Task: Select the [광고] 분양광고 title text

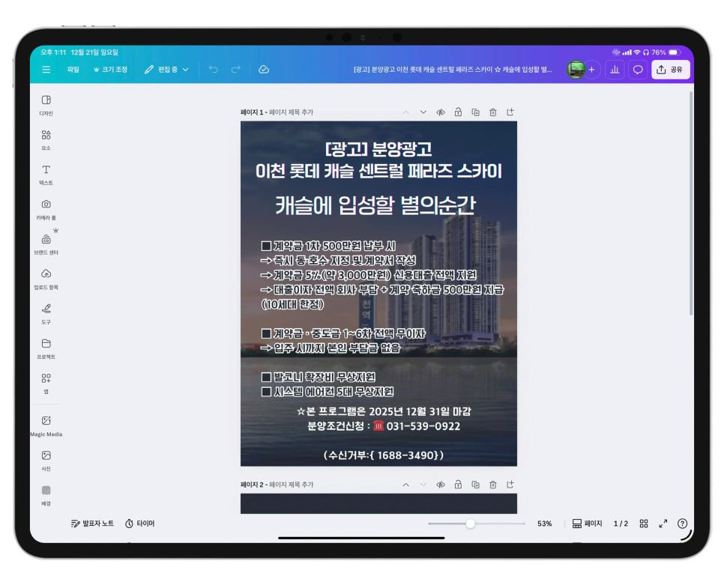Action: point(378,149)
